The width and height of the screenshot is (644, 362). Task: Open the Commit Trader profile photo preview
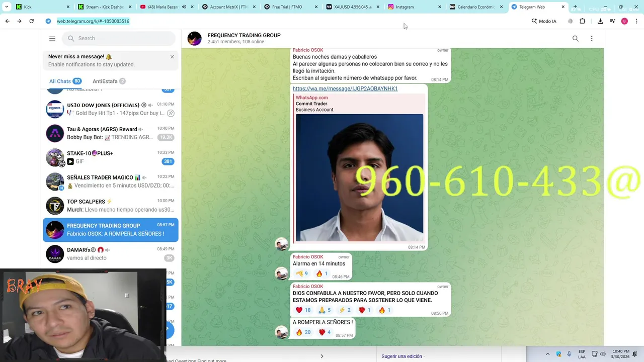(359, 177)
